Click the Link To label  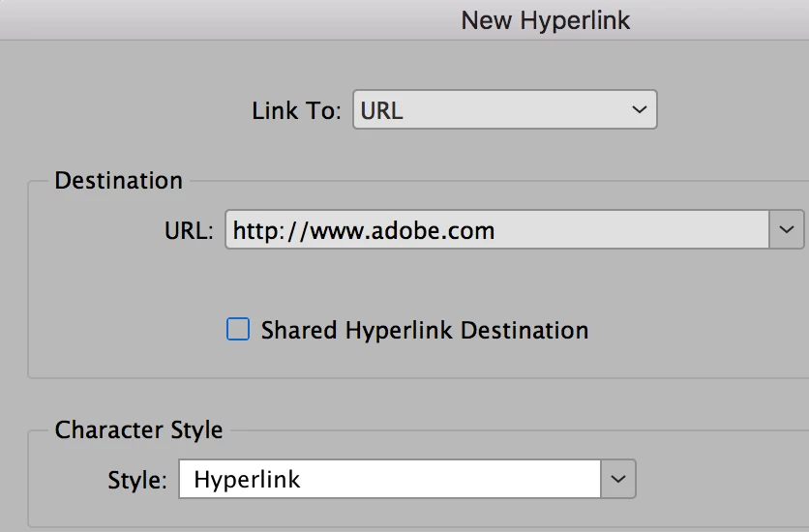pyautogui.click(x=297, y=111)
